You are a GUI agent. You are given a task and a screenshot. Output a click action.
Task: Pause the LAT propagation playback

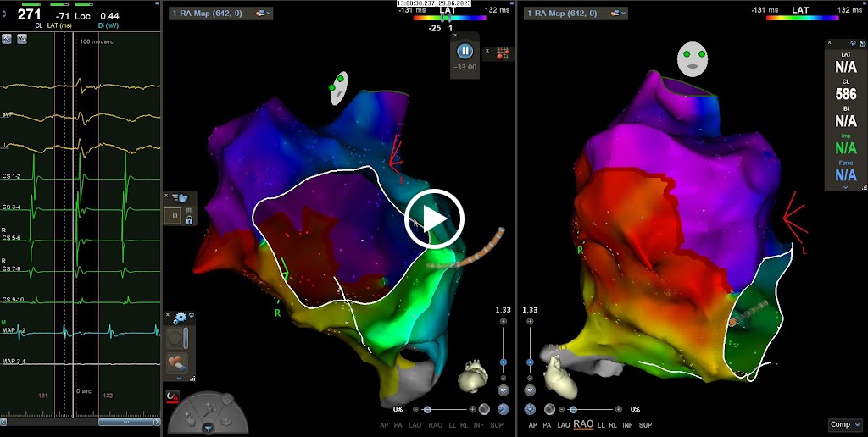(x=465, y=52)
